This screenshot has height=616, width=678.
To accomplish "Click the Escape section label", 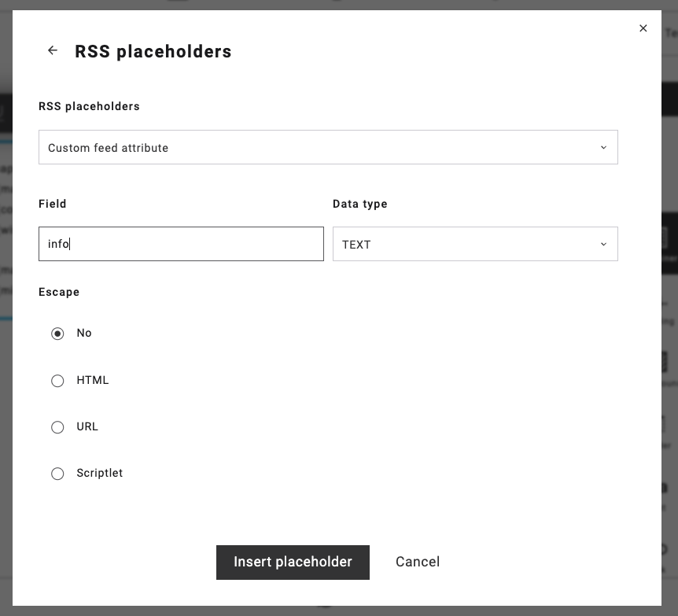I will [x=59, y=292].
